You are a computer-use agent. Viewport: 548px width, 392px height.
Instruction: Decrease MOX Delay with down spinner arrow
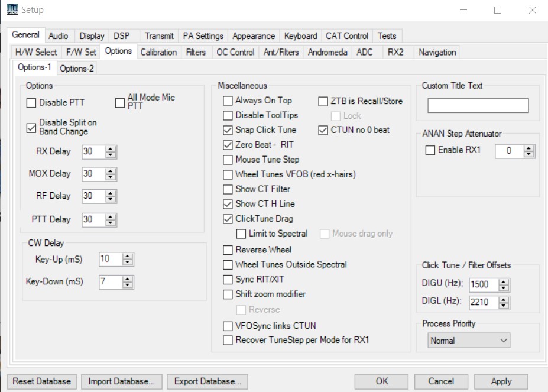tap(111, 177)
